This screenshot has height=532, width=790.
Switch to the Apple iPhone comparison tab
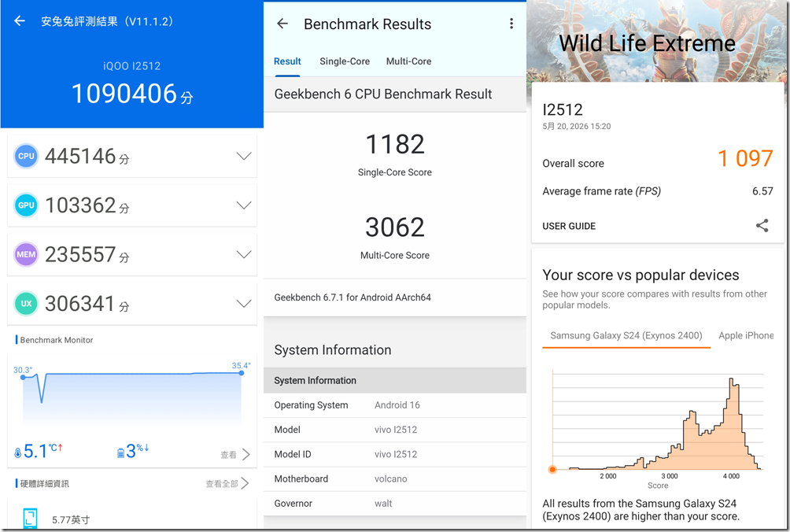click(x=746, y=335)
